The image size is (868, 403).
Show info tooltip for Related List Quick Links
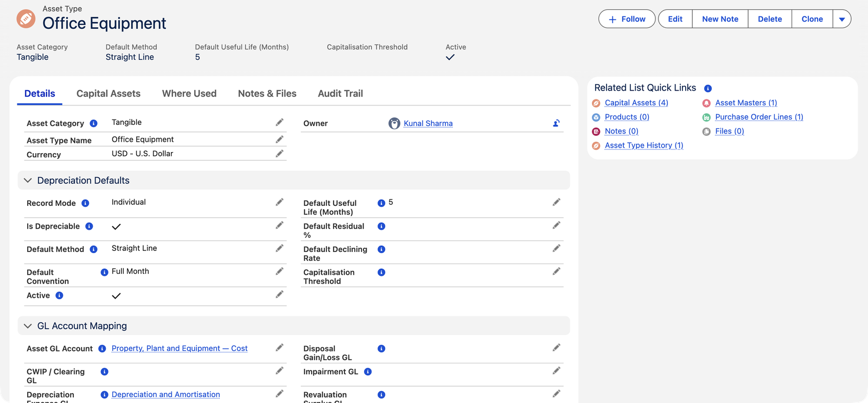707,88
